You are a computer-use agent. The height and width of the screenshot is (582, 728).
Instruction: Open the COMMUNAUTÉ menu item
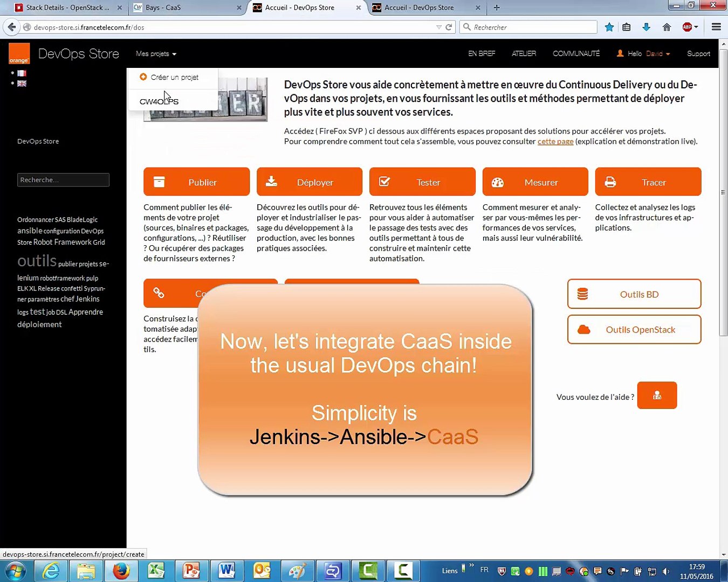(576, 54)
